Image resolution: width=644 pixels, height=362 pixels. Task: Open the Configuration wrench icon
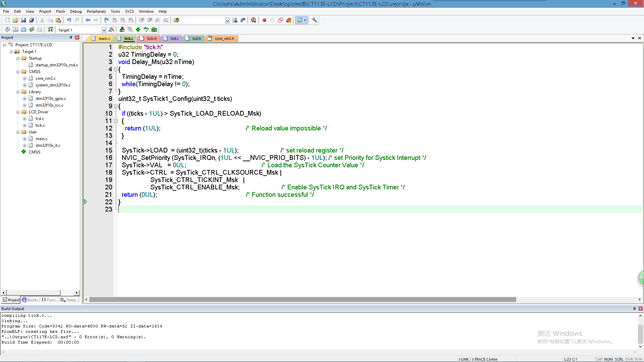[x=314, y=20]
